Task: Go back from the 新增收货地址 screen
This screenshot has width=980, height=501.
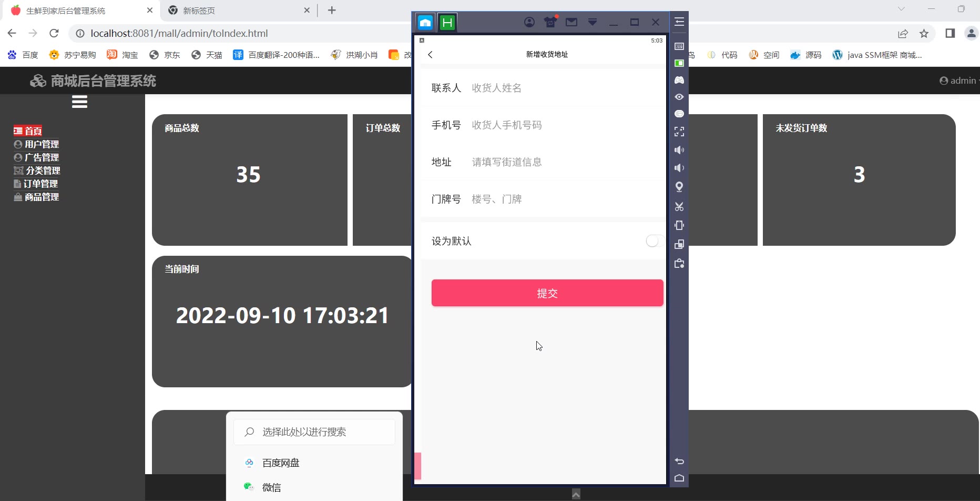Action: [430, 55]
